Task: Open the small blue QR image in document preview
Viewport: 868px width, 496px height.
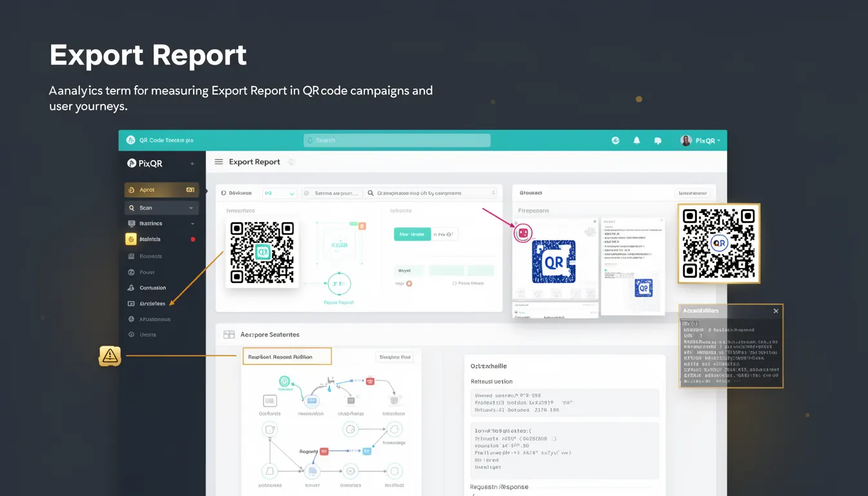Action: pyautogui.click(x=643, y=287)
